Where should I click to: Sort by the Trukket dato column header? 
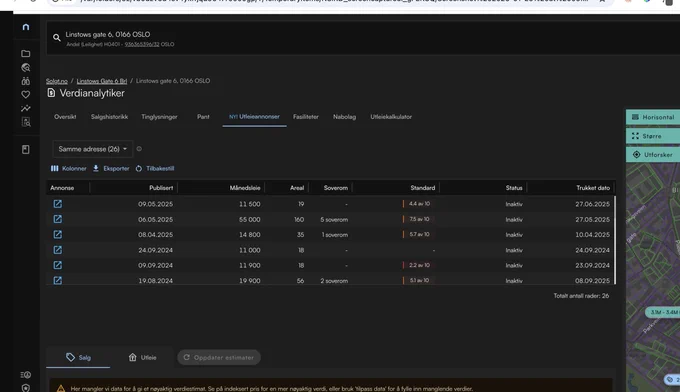[593, 188]
